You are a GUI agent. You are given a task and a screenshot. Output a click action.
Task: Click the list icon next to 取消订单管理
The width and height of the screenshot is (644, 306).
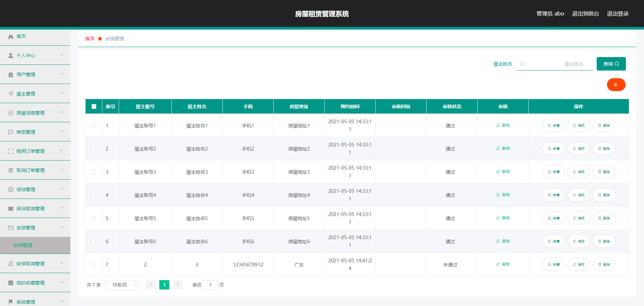click(11, 171)
